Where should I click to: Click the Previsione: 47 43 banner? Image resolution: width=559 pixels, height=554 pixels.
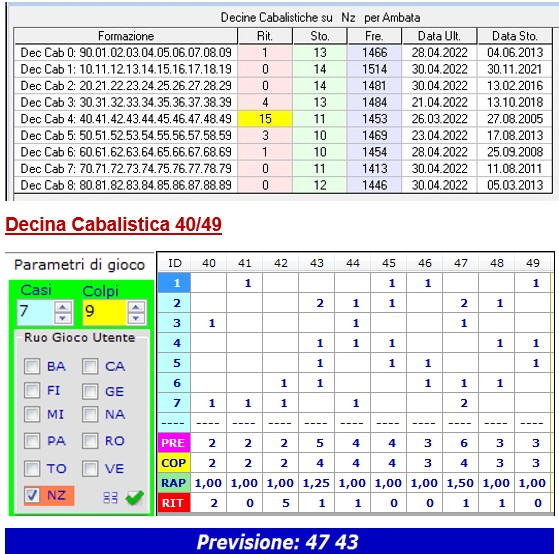click(279, 541)
